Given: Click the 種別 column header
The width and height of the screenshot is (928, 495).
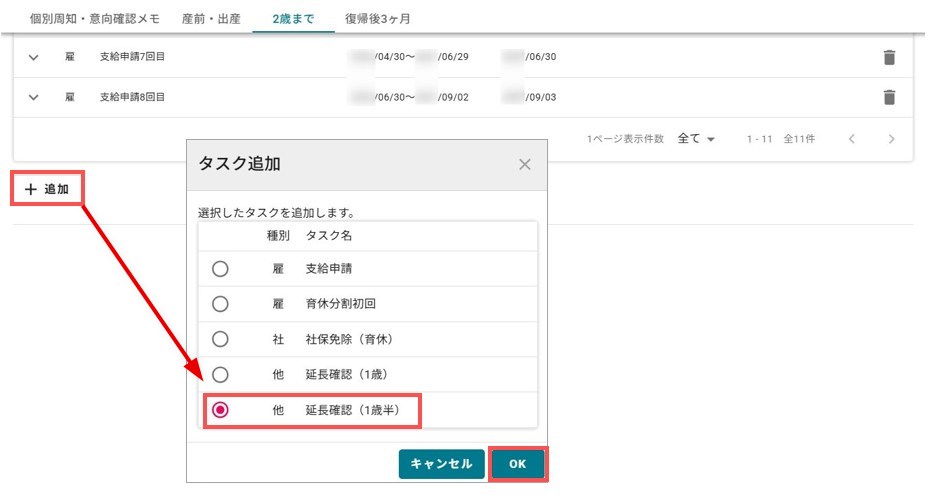Looking at the screenshot, I should [278, 236].
